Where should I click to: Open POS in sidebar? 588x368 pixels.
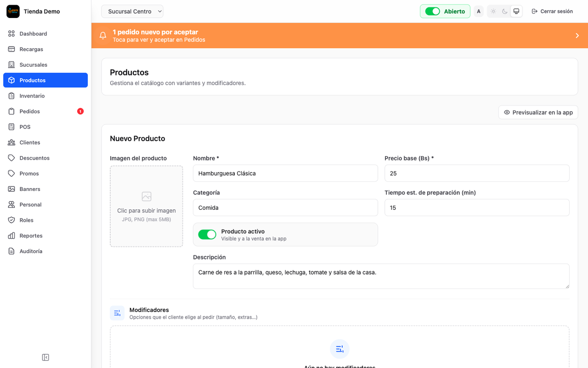(x=45, y=127)
